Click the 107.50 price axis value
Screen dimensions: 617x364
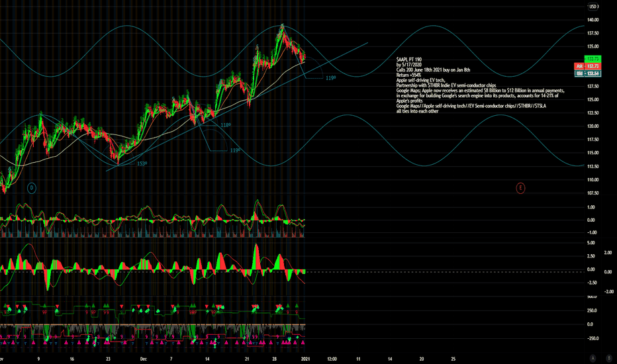(593, 193)
